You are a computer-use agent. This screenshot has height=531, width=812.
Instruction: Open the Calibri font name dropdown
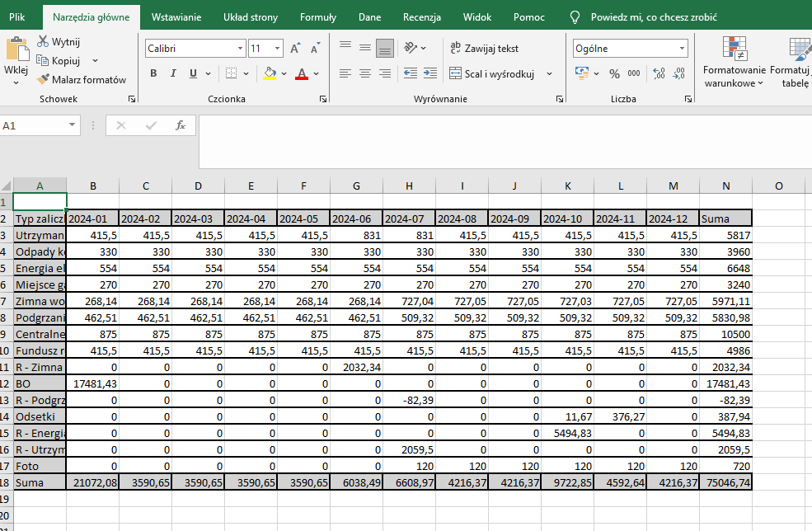(239, 49)
